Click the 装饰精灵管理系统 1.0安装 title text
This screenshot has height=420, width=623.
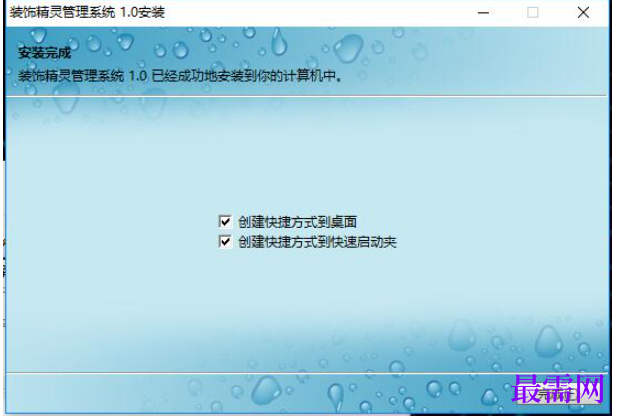[87, 12]
